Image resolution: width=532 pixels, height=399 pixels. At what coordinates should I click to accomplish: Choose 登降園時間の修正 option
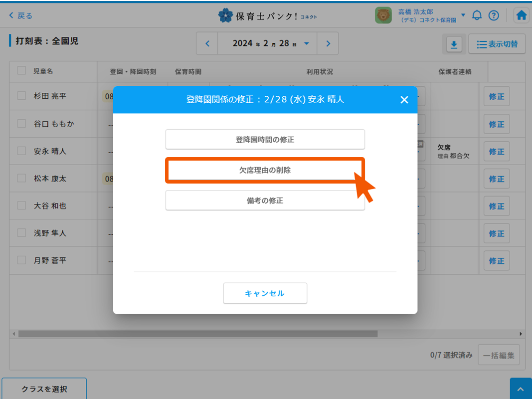point(265,140)
